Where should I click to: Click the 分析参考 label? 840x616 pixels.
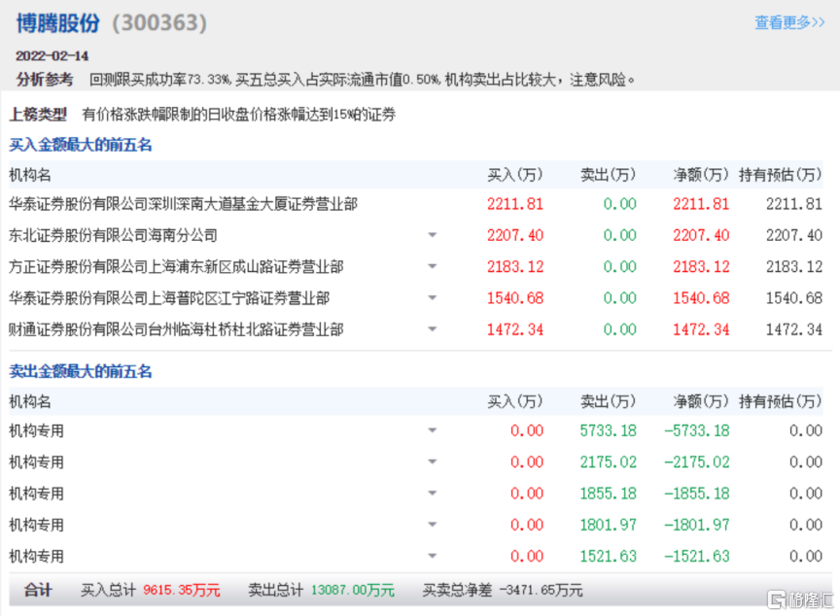coord(45,80)
